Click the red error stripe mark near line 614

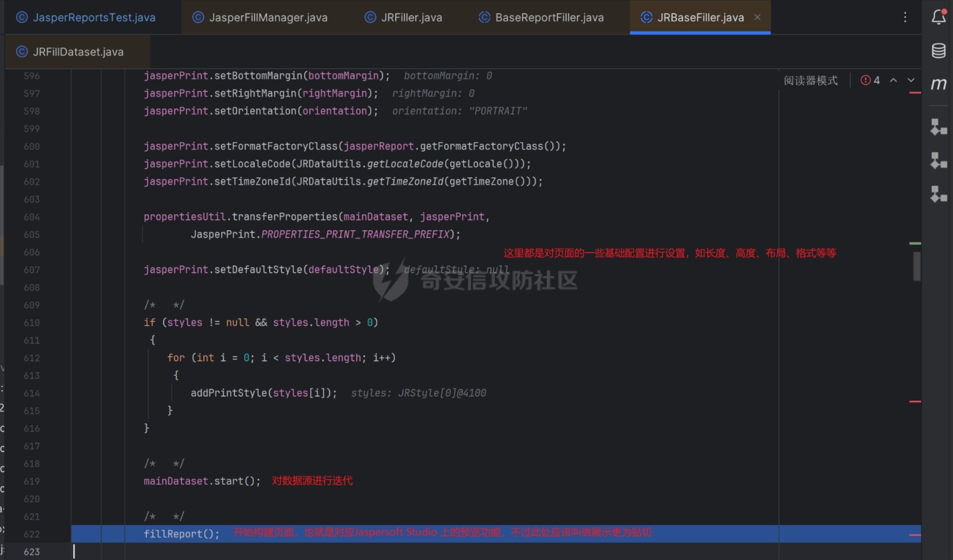click(915, 401)
